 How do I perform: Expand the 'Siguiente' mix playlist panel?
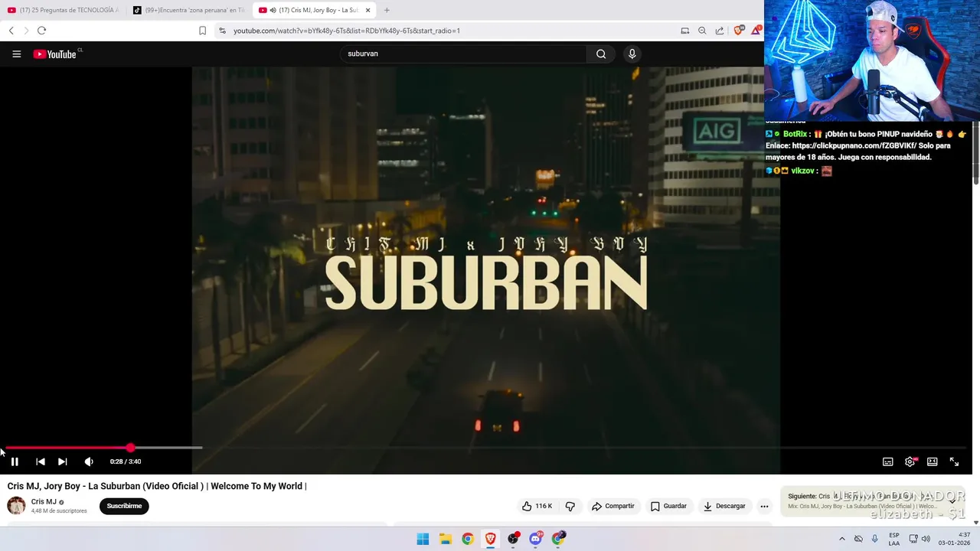952,501
